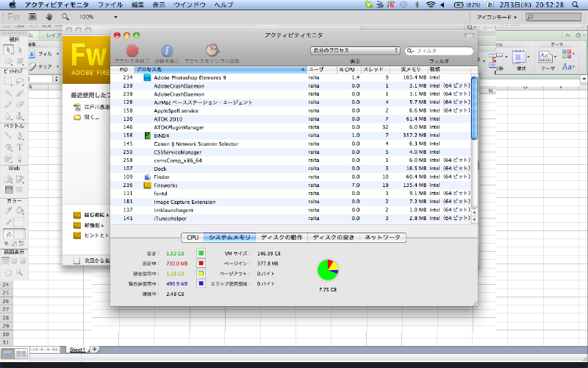Open the 100% zoom dropdown in Fireworks

tap(115, 17)
